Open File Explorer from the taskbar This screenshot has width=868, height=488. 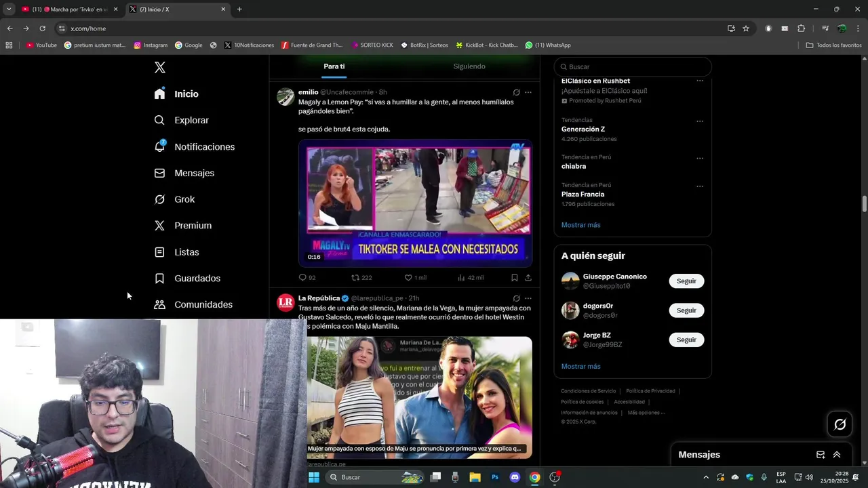point(475,477)
